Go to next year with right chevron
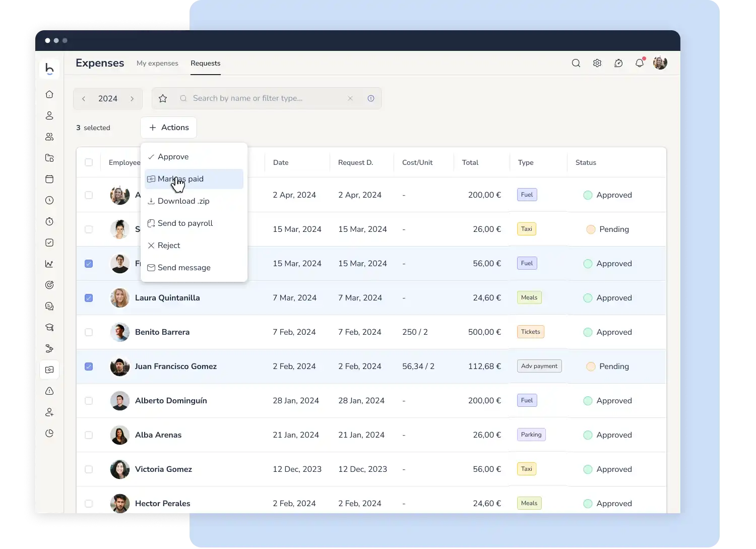756x549 pixels. pyautogui.click(x=132, y=99)
